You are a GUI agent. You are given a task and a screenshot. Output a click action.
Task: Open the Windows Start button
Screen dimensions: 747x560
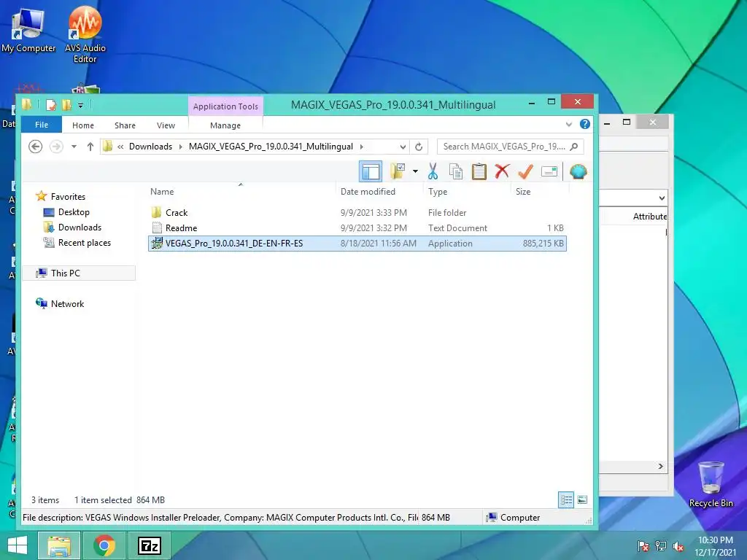[x=18, y=545]
